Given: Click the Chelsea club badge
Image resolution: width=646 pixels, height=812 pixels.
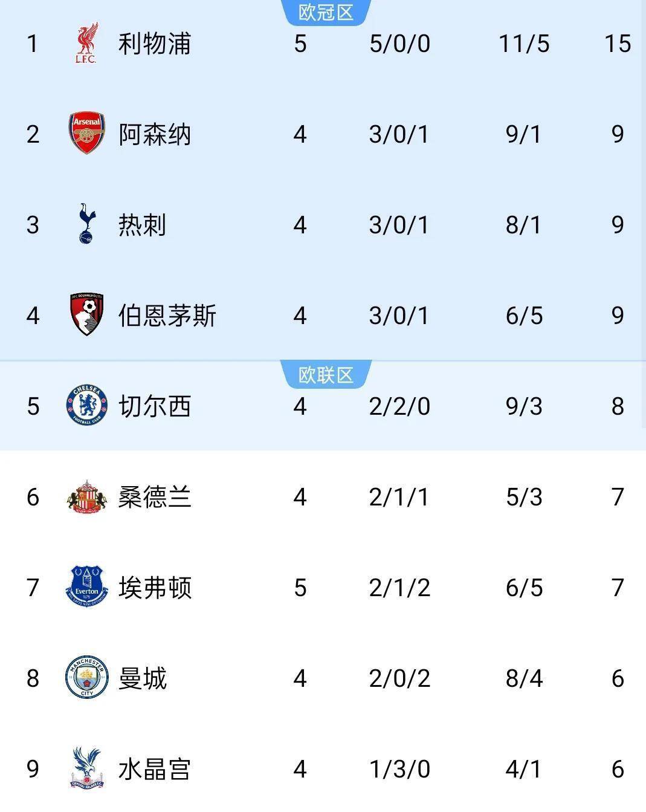Looking at the screenshot, I should (x=87, y=406).
